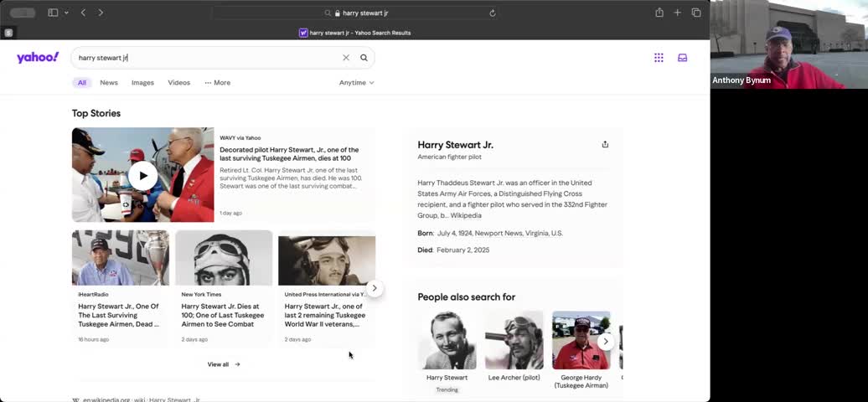The width and height of the screenshot is (868, 402).
Task: Advance People also search for carousel arrow
Action: [x=606, y=341]
